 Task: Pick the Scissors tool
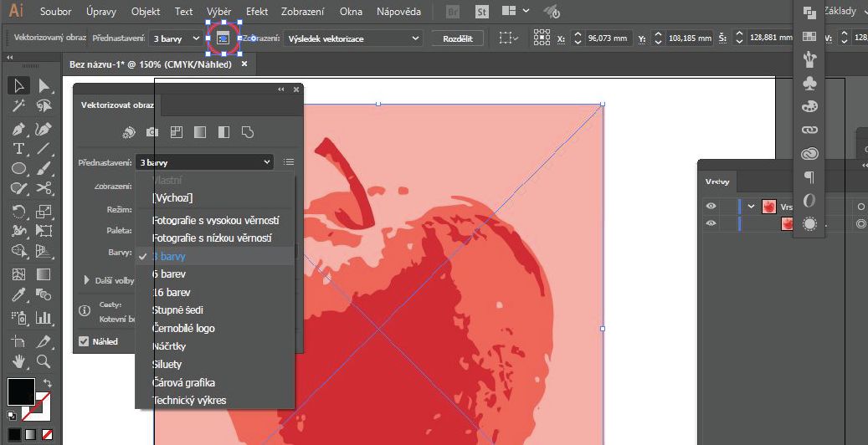coord(44,189)
